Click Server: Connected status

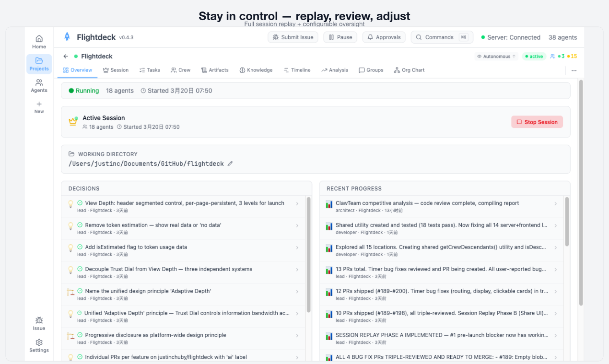click(511, 37)
